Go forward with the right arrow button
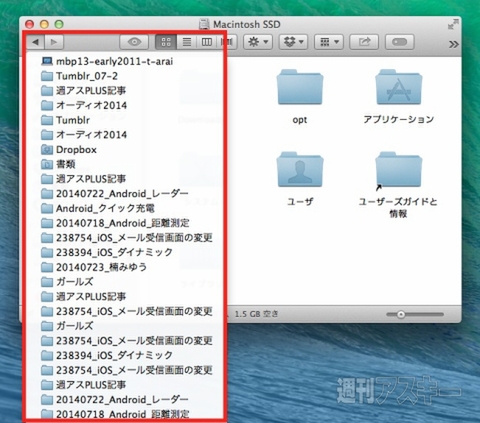 point(54,42)
